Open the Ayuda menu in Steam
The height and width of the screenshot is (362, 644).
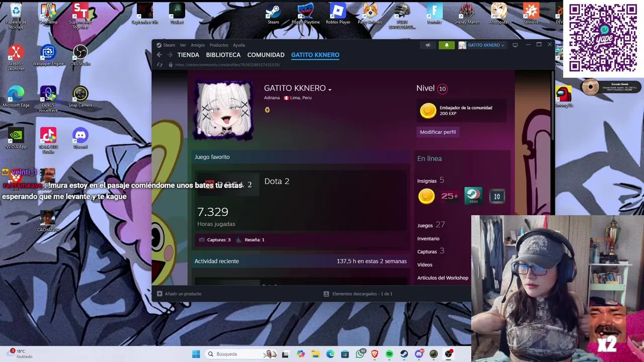point(239,45)
